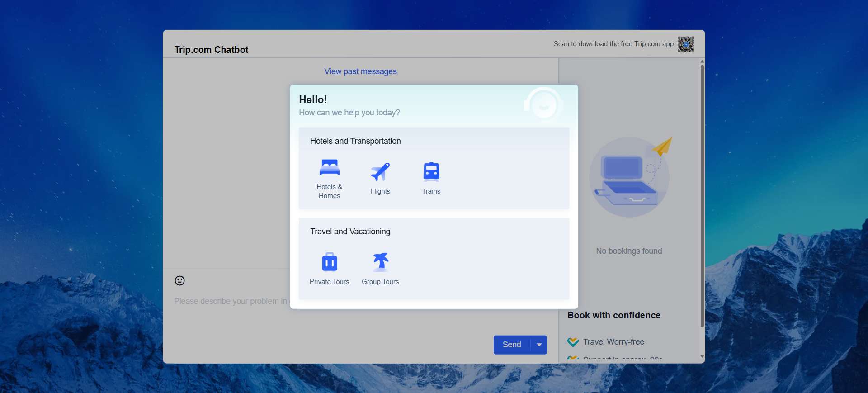The height and width of the screenshot is (393, 868).
Task: Choose the Flights airplane icon
Action: [x=380, y=172]
